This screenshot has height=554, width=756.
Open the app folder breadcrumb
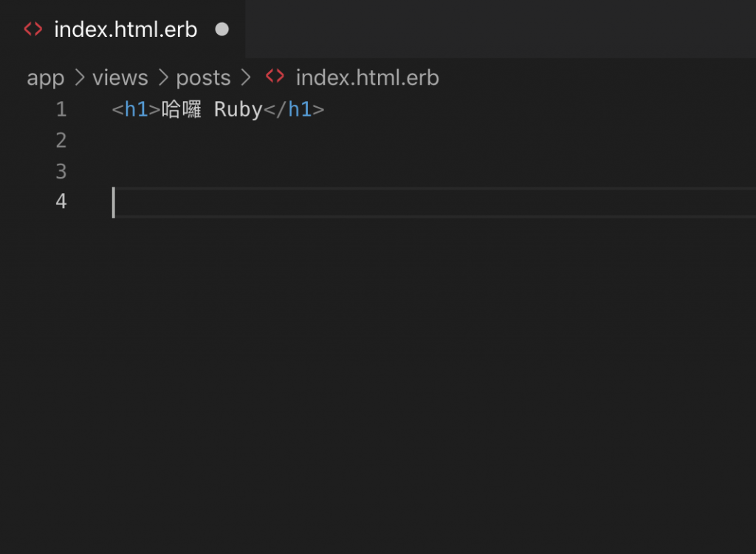45,77
